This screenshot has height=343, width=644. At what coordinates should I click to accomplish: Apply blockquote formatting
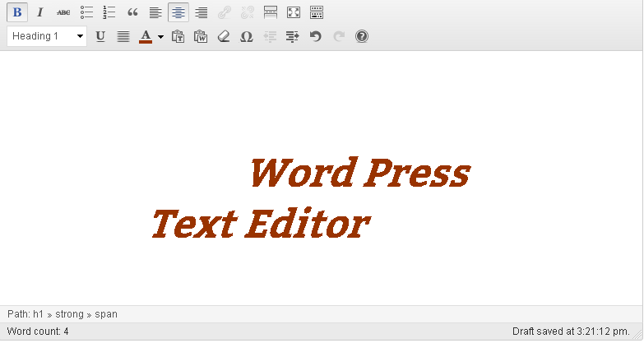coord(132,12)
